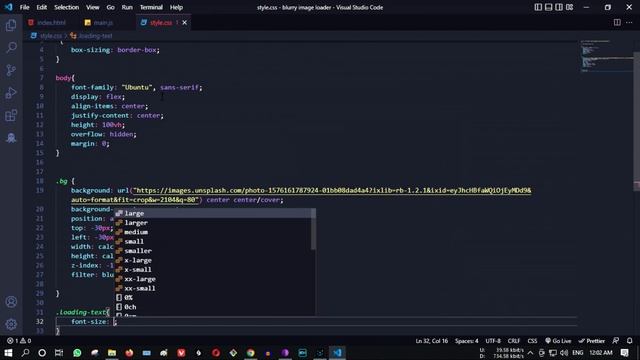Viewport: 640px width, 360px height.
Task: Open the unsplash image URL link
Action: coord(301,195)
